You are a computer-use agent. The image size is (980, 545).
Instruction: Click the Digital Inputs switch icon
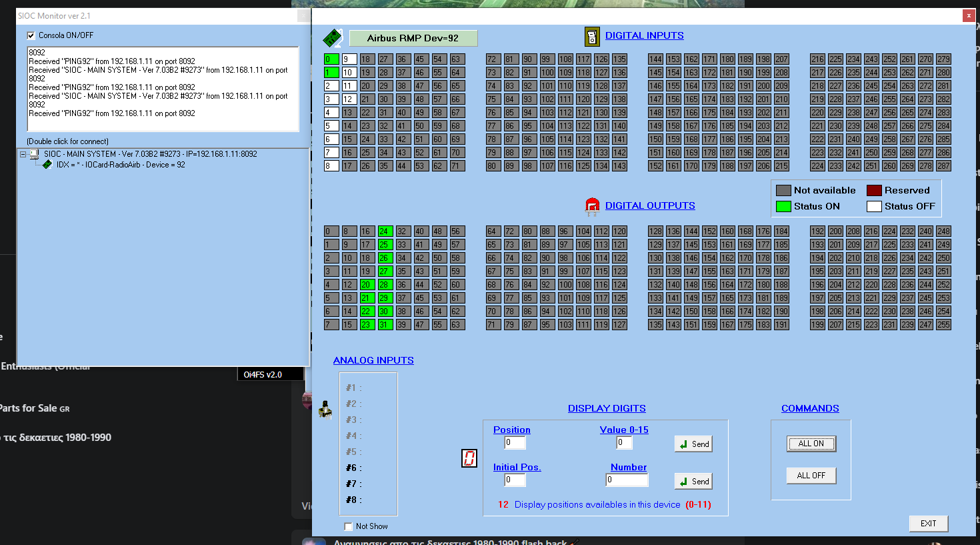(591, 36)
